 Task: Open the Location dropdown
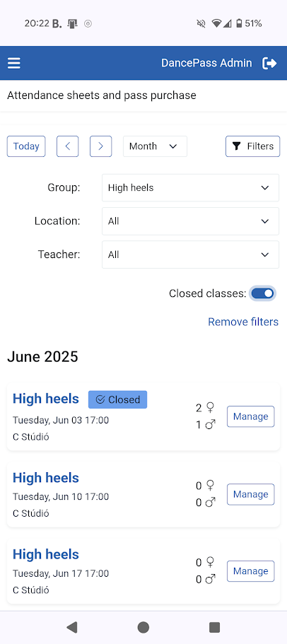pyautogui.click(x=191, y=221)
